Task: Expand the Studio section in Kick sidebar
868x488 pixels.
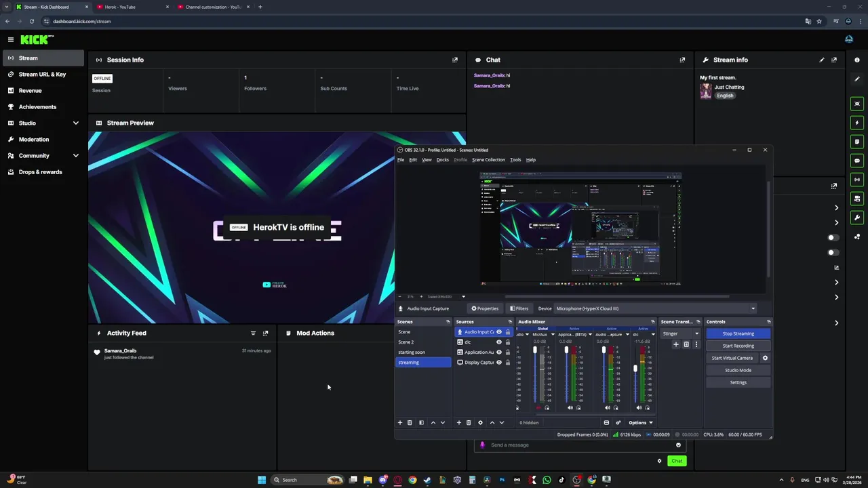Action: (x=76, y=123)
